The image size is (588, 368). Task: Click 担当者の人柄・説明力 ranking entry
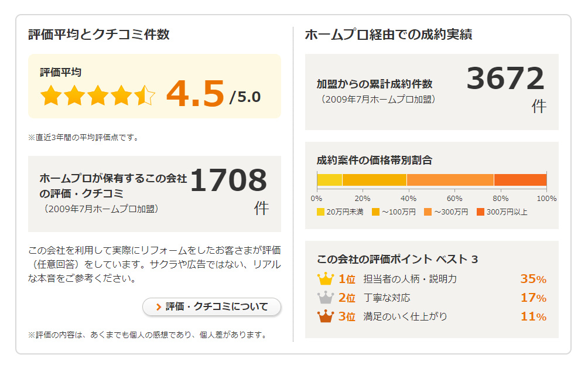[410, 279]
